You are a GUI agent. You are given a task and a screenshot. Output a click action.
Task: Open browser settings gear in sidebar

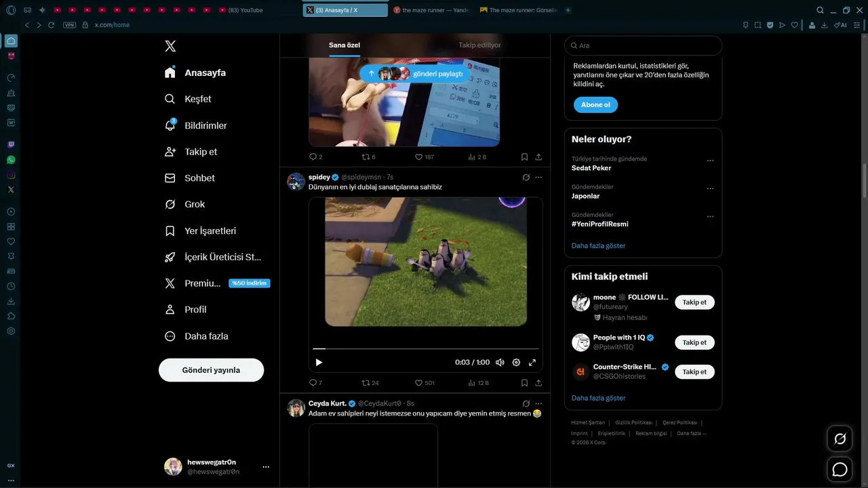click(x=11, y=331)
